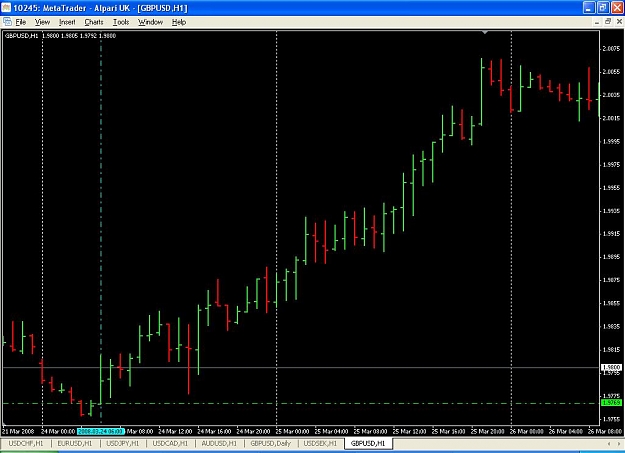The image size is (625, 453).
Task: Click the 25 Mar 16:00 label on time axis
Action: tap(448, 431)
